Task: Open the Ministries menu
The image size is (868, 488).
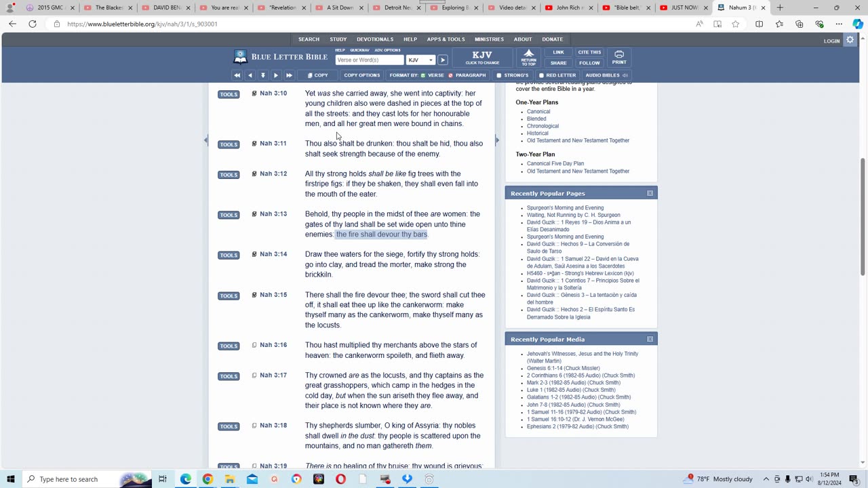Action: point(489,39)
